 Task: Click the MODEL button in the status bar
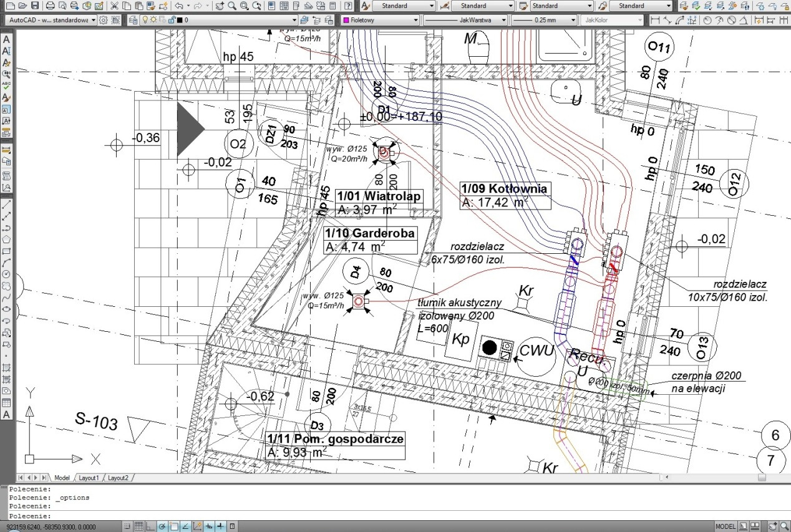(726, 526)
